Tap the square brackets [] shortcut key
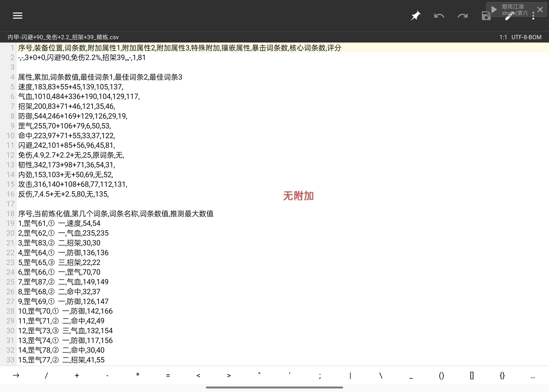This screenshot has height=392, width=549. [x=472, y=375]
